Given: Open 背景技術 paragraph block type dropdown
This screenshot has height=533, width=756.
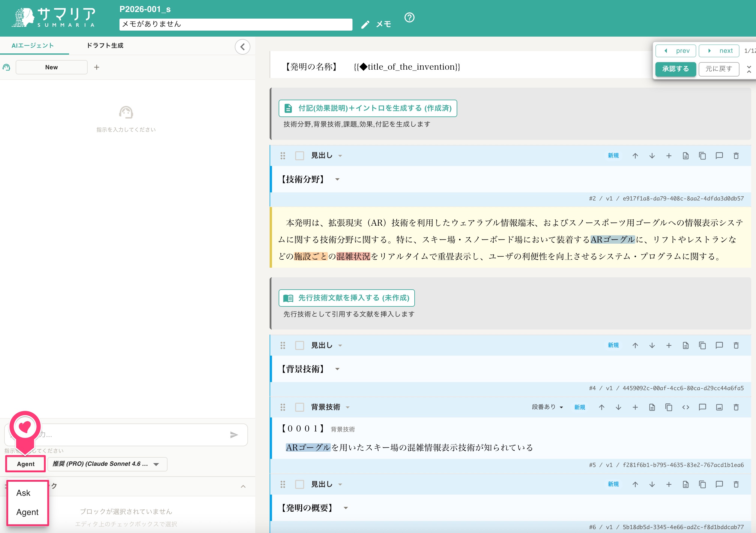Looking at the screenshot, I should [347, 408].
